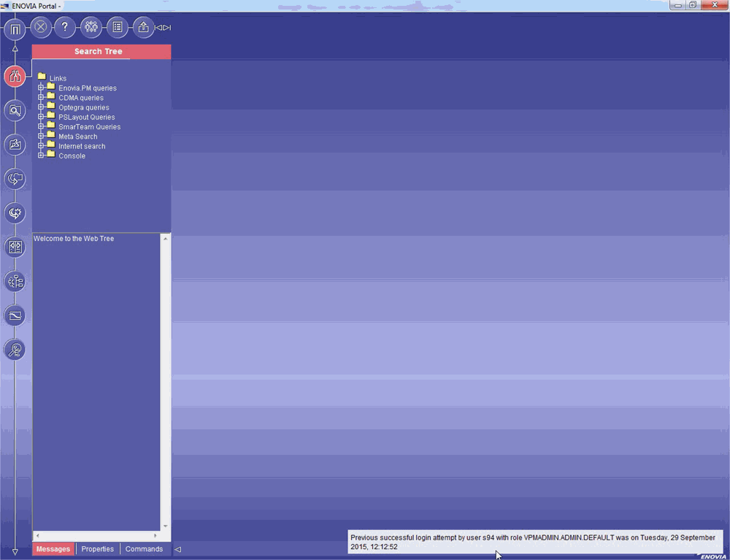Open help with the question mark icon
The height and width of the screenshot is (560, 730).
tap(65, 28)
